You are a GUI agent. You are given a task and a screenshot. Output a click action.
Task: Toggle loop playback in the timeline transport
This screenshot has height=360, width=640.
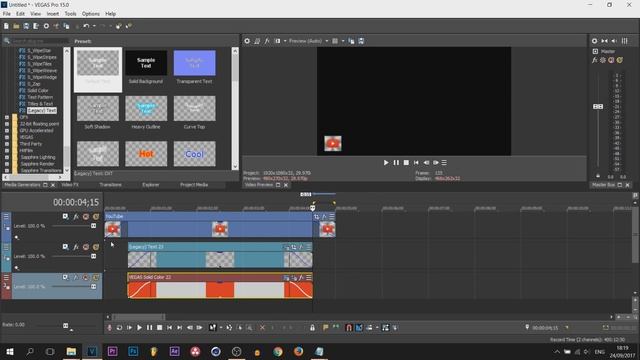click(119, 327)
